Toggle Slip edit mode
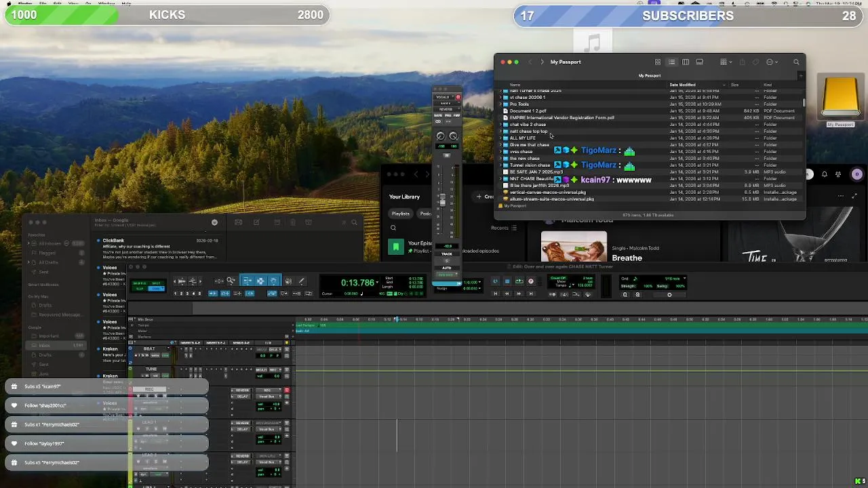 coord(139,289)
